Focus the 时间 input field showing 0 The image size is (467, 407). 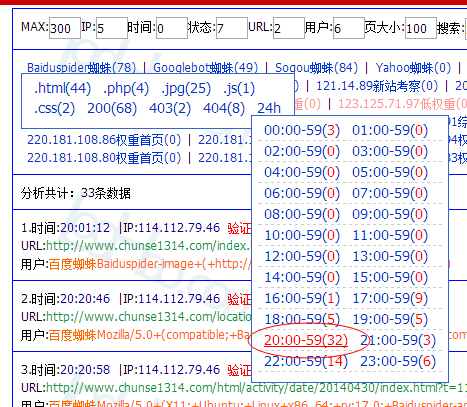[172, 28]
